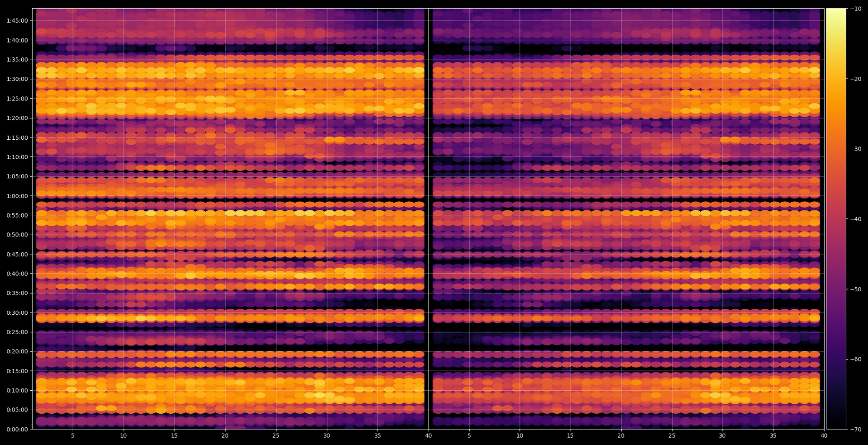Click x-axis tick 35 under right heatmap
This screenshot has width=868, height=445.
click(x=774, y=436)
